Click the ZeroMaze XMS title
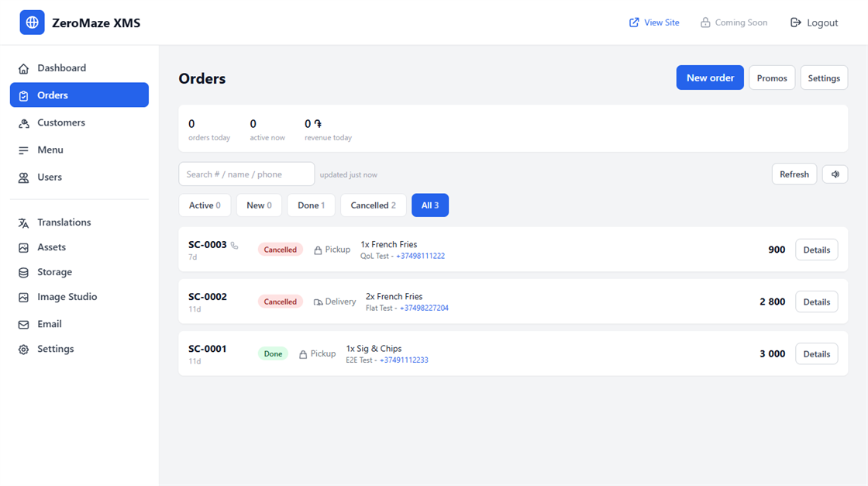868x486 pixels. (x=96, y=22)
